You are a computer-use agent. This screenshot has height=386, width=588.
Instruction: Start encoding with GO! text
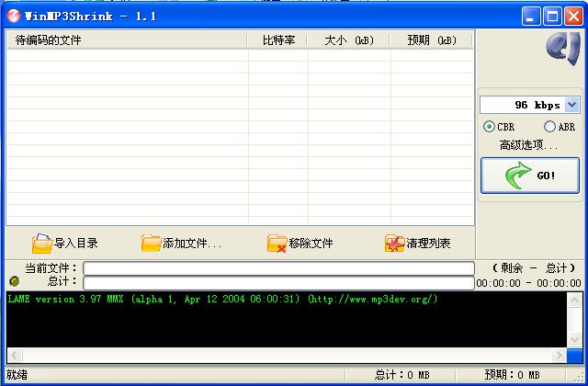pyautogui.click(x=546, y=176)
